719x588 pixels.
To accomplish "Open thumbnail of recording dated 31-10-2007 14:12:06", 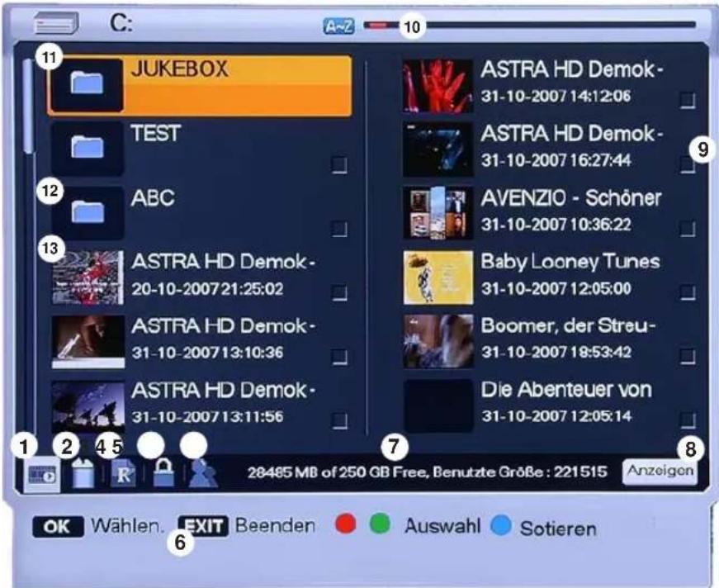I will point(438,86).
